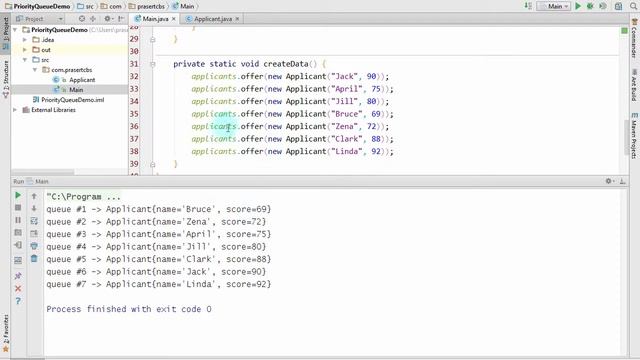Open Commander side tab

(x=634, y=39)
